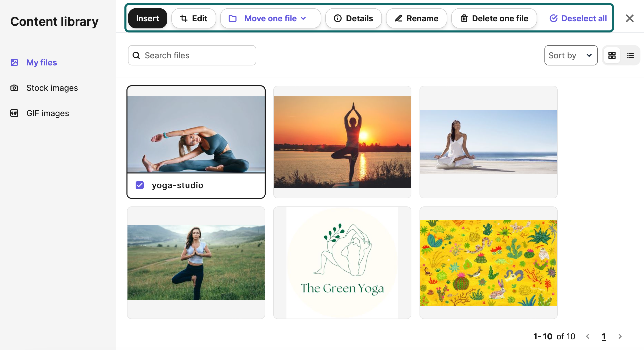Click the Insert button
Screen dimensions: 644x350
point(147,18)
